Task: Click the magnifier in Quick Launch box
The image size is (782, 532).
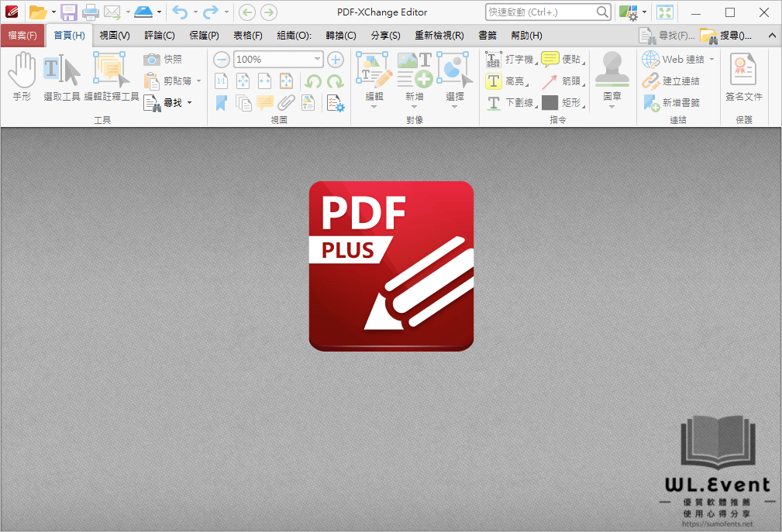Action: pyautogui.click(x=602, y=12)
